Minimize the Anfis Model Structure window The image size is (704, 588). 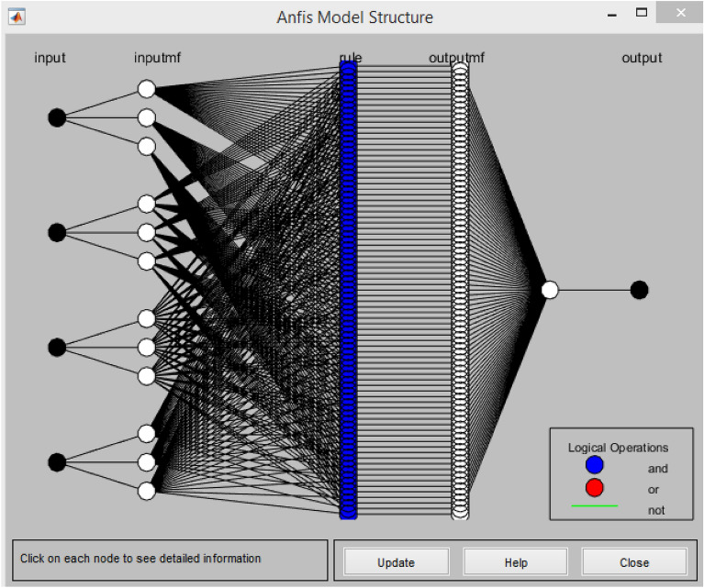(611, 13)
